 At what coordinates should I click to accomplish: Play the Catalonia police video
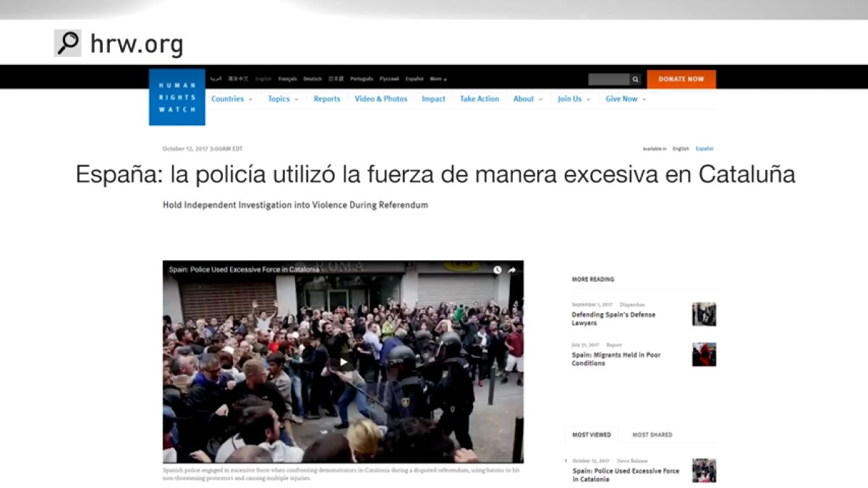click(x=344, y=362)
